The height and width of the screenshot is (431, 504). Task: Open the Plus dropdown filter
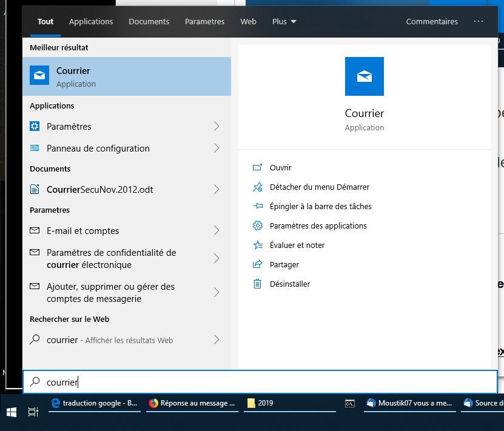coord(284,21)
